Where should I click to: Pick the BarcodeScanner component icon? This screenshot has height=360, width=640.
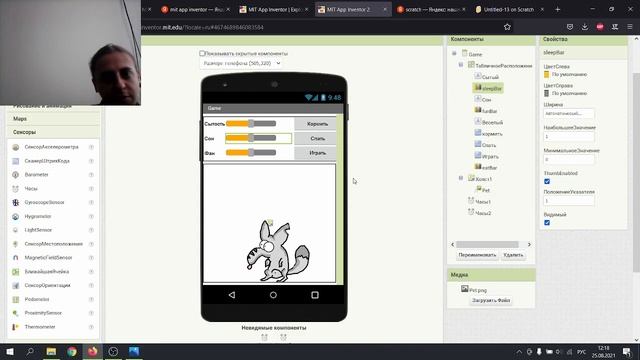tap(16, 161)
